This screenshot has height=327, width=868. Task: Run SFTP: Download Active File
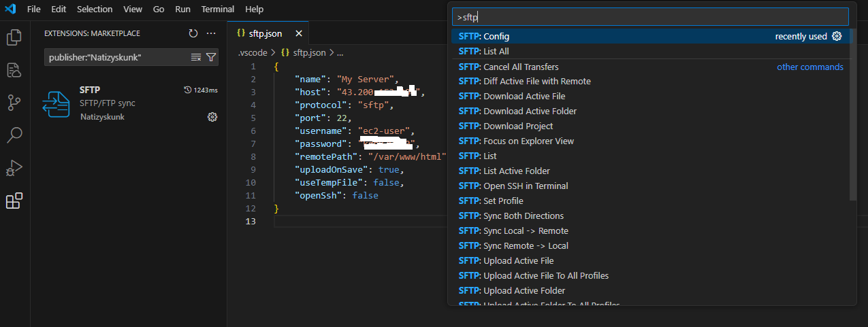tap(650, 96)
